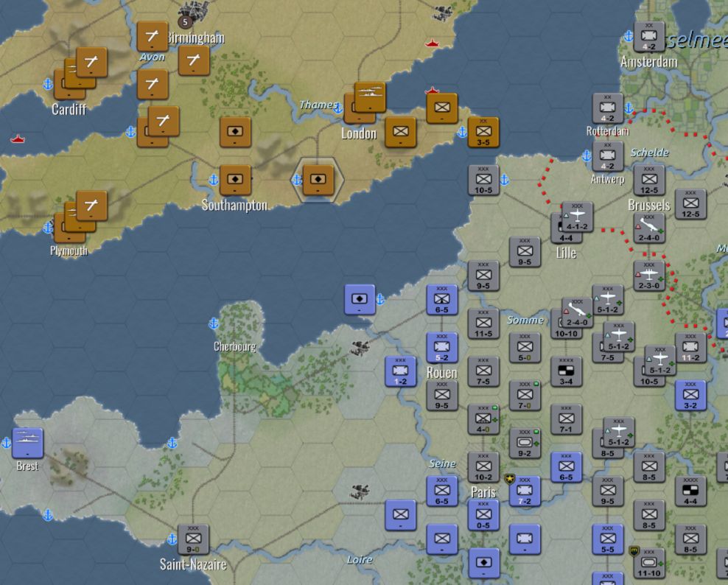This screenshot has width=728, height=585.
Task: Select the gray 4-2 unit at Amsterdam
Action: pyautogui.click(x=649, y=37)
